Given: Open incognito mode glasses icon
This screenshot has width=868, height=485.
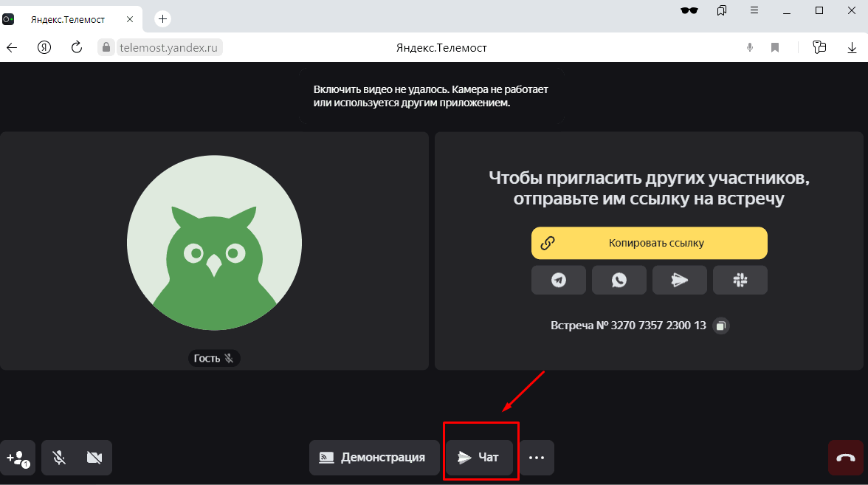Looking at the screenshot, I should (689, 10).
